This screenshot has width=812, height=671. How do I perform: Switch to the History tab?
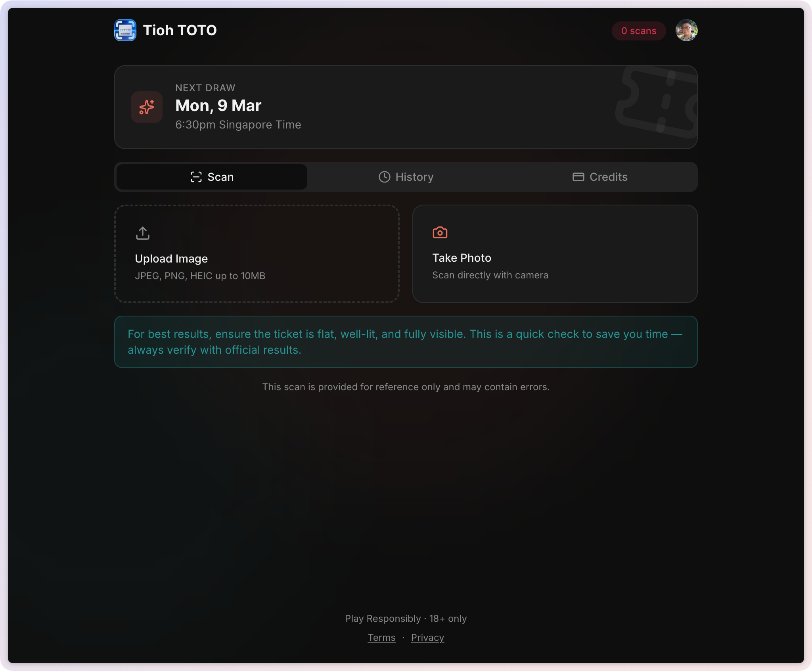pyautogui.click(x=406, y=177)
